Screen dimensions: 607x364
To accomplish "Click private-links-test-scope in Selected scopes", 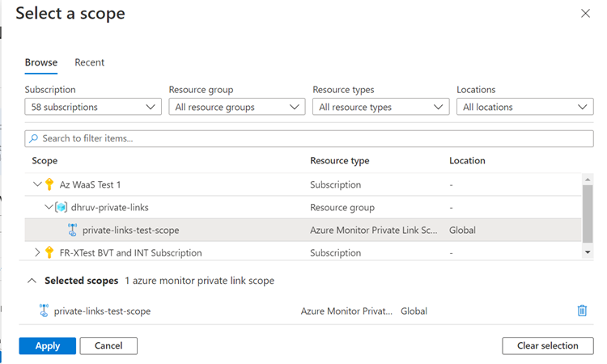I will click(x=102, y=311).
